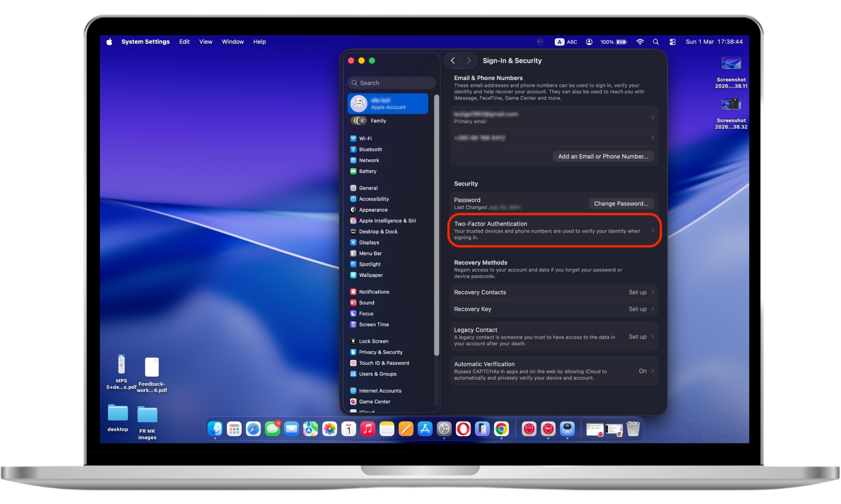This screenshot has width=841, height=504.
Task: Open the Family settings item
Action: [x=378, y=121]
